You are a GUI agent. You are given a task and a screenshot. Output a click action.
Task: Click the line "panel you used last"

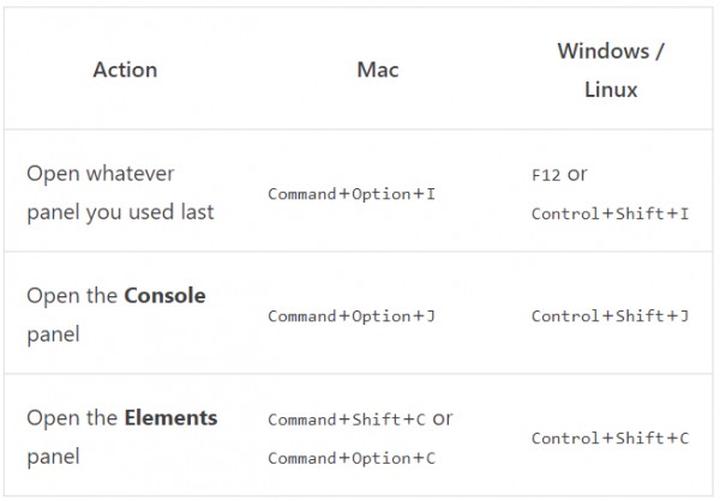pos(120,212)
